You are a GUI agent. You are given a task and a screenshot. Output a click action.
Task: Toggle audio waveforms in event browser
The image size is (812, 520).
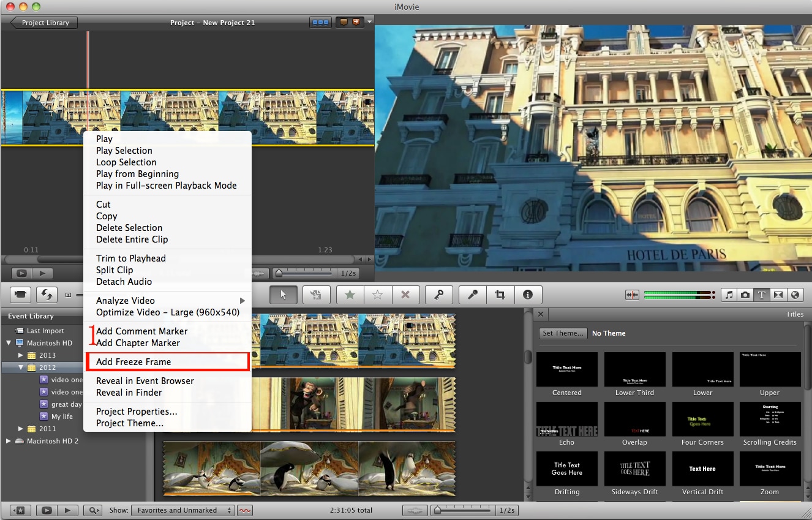click(415, 510)
